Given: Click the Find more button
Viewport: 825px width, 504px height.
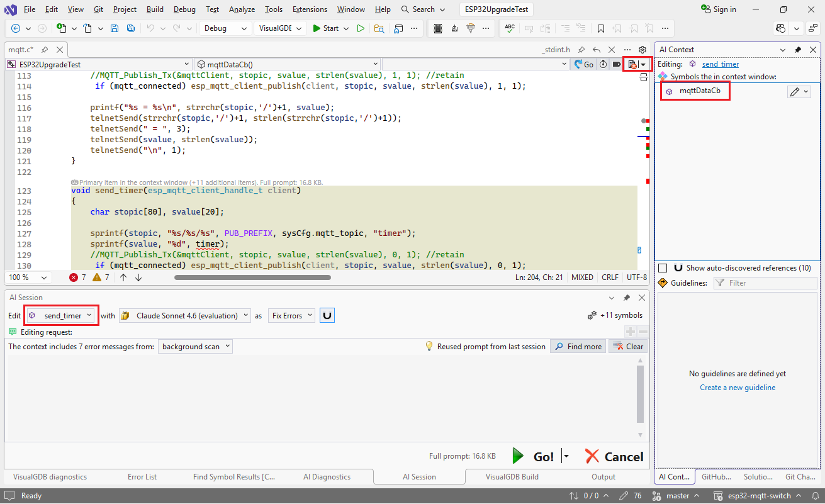Looking at the screenshot, I should [578, 347].
